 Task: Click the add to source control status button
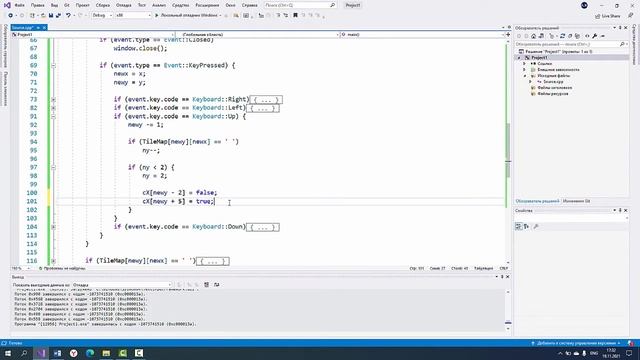point(576,343)
